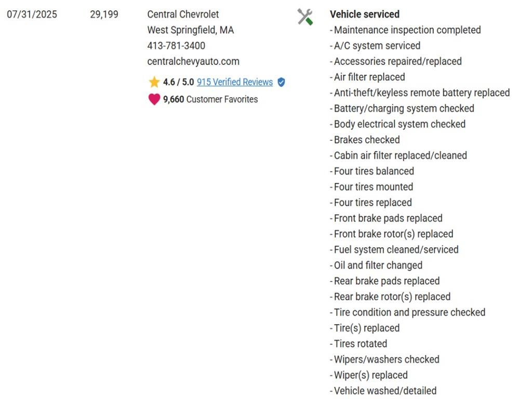Click the West Springfield, MA location text
Screen dimensions: 532x399
[x=191, y=30]
